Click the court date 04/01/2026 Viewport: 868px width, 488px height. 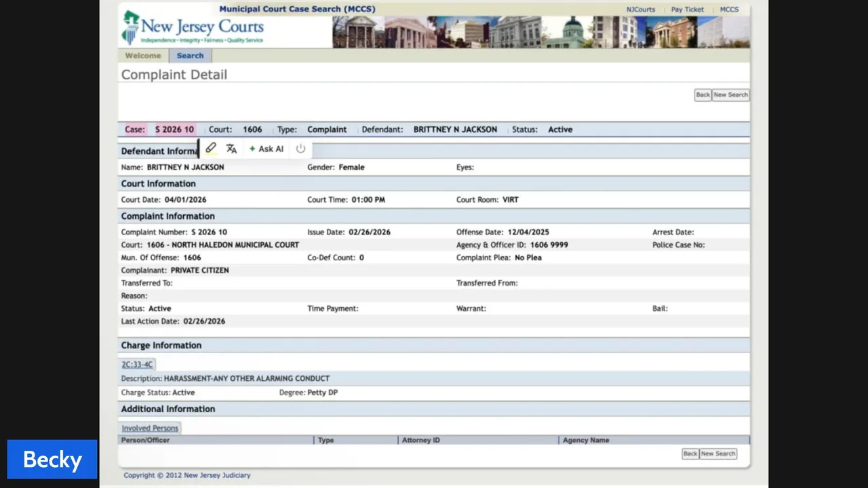[185, 200]
